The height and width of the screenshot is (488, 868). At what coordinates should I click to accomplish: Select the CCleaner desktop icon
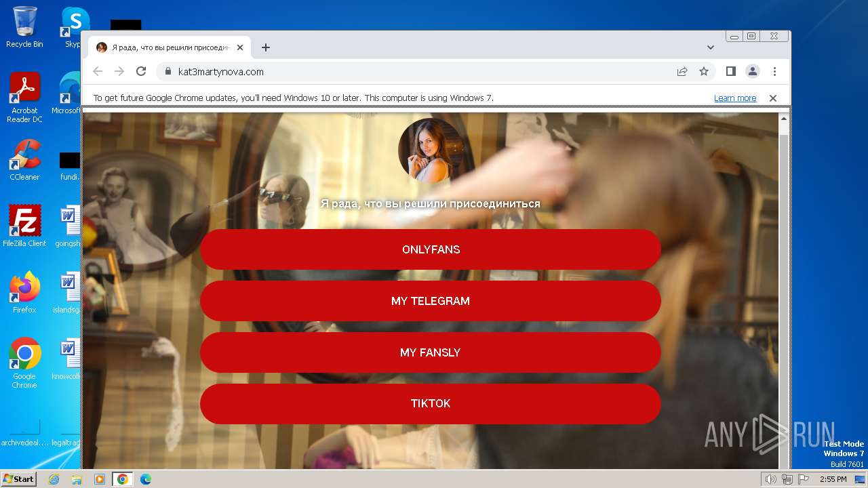point(24,160)
